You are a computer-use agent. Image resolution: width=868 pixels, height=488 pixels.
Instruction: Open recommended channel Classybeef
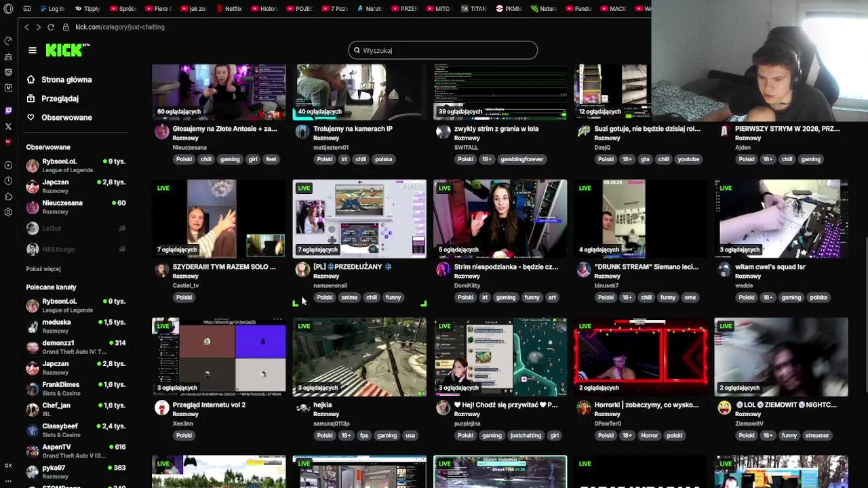click(76, 430)
